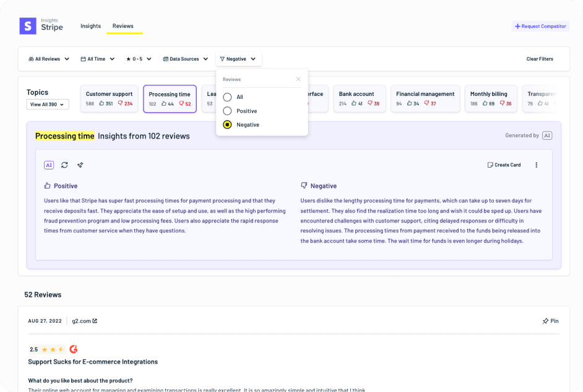
Task: Click Clear Filters
Action: coord(540,59)
